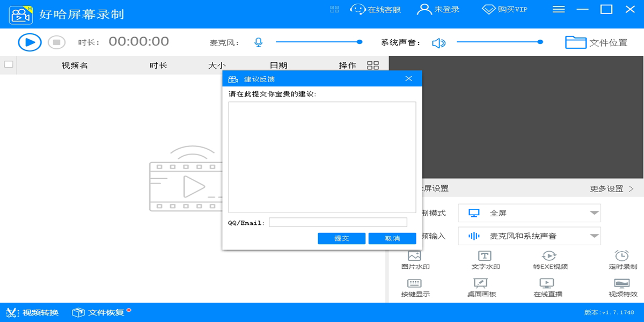
Task: Sort by 大小 column header
Action: pos(217,65)
